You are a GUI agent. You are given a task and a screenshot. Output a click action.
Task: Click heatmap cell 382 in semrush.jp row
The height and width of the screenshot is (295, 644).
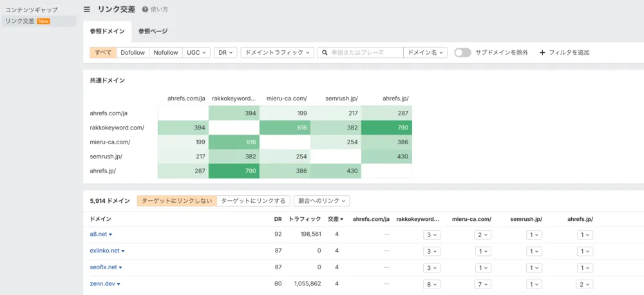(234, 157)
